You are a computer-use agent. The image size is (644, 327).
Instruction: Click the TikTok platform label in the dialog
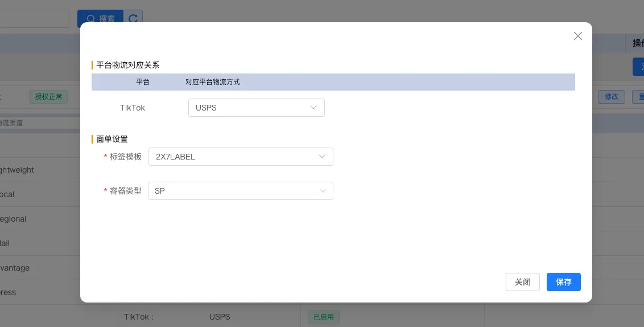(132, 108)
